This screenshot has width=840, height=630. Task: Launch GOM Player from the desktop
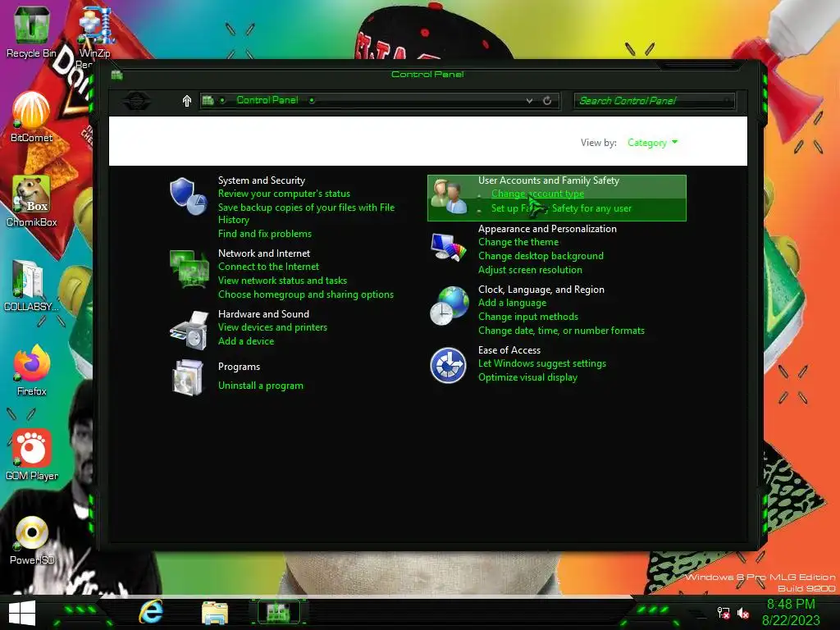point(31,454)
